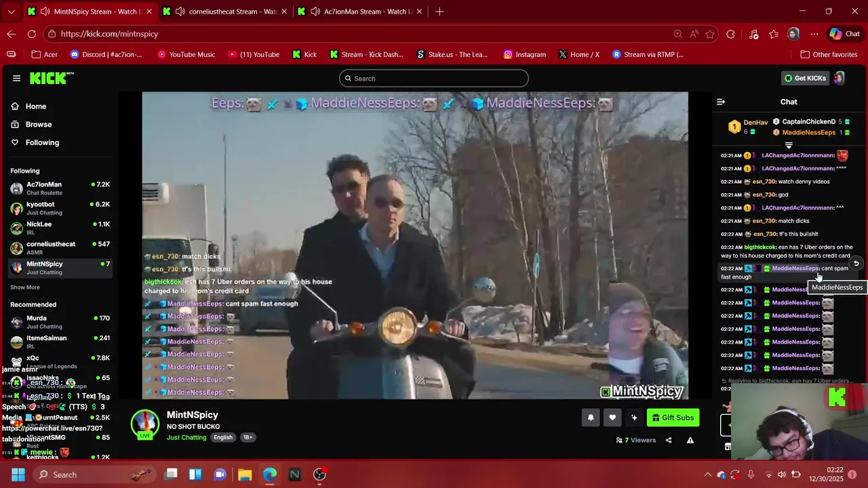Image resolution: width=868 pixels, height=488 pixels.
Task: Open the Kick hamburger sidebar menu
Action: click(16, 78)
